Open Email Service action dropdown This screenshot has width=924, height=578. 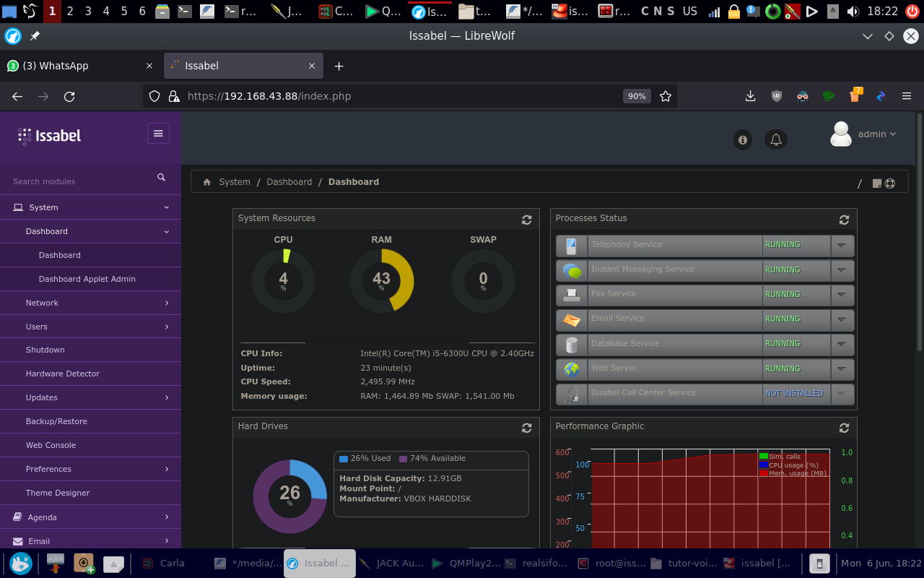842,319
